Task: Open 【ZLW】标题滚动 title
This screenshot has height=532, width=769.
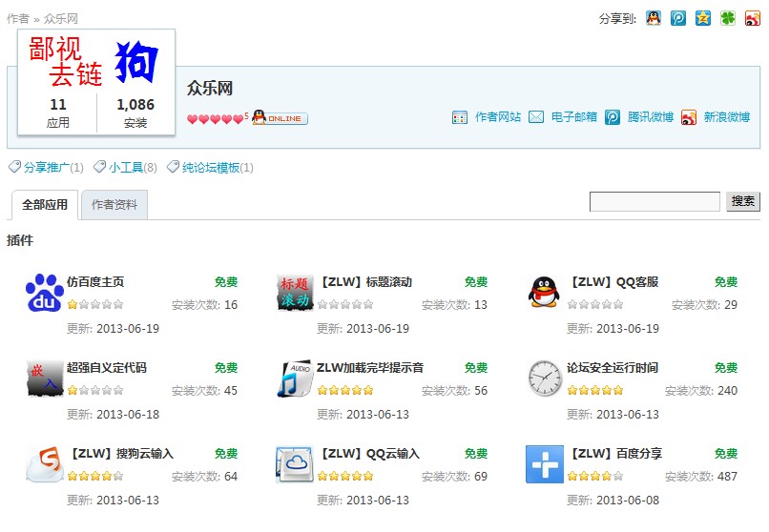Action: [x=364, y=282]
